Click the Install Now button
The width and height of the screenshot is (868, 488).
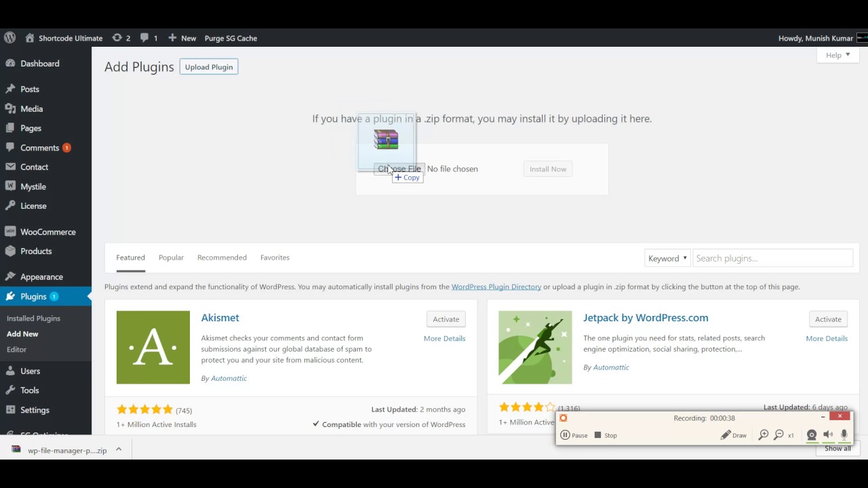(548, 169)
